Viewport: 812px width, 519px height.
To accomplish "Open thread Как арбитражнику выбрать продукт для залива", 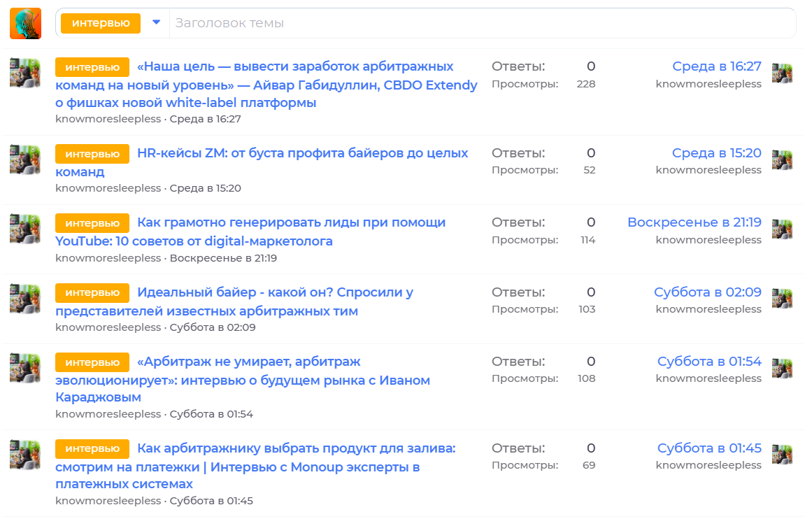I will [x=255, y=466].
